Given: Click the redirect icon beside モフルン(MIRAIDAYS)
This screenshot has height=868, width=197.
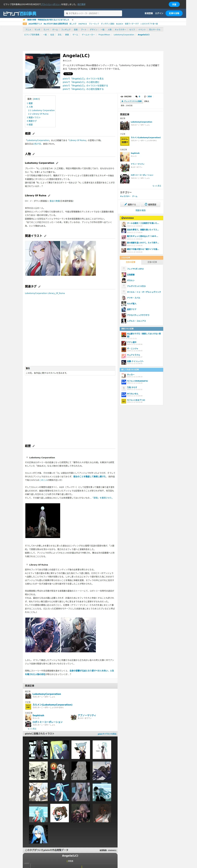Looking at the screenshot, I should (x=124, y=382).
